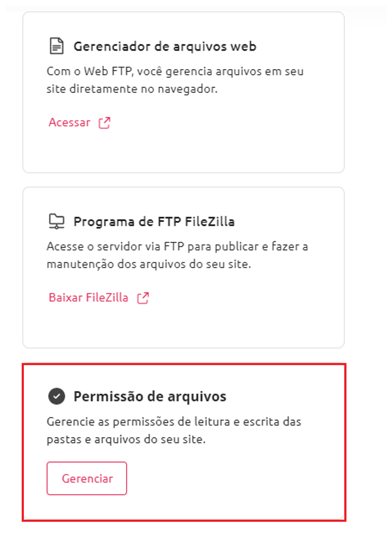Click the checkmark circle icon beside Permissão de arquivos
Viewport: 392px width, 536px height.
57,396
